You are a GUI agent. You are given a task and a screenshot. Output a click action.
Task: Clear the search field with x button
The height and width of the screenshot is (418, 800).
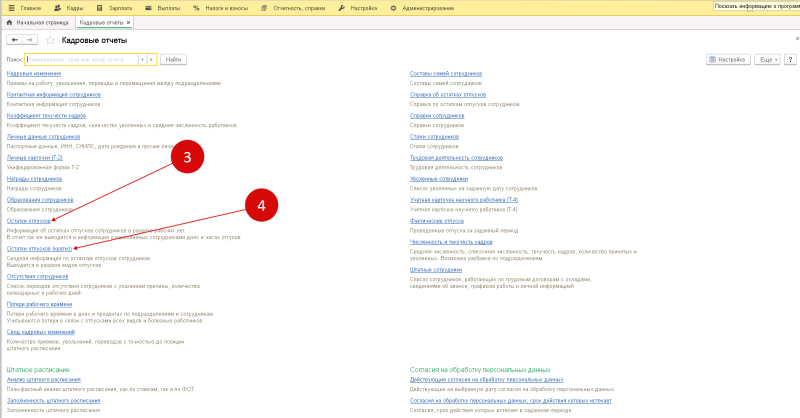[x=151, y=60]
